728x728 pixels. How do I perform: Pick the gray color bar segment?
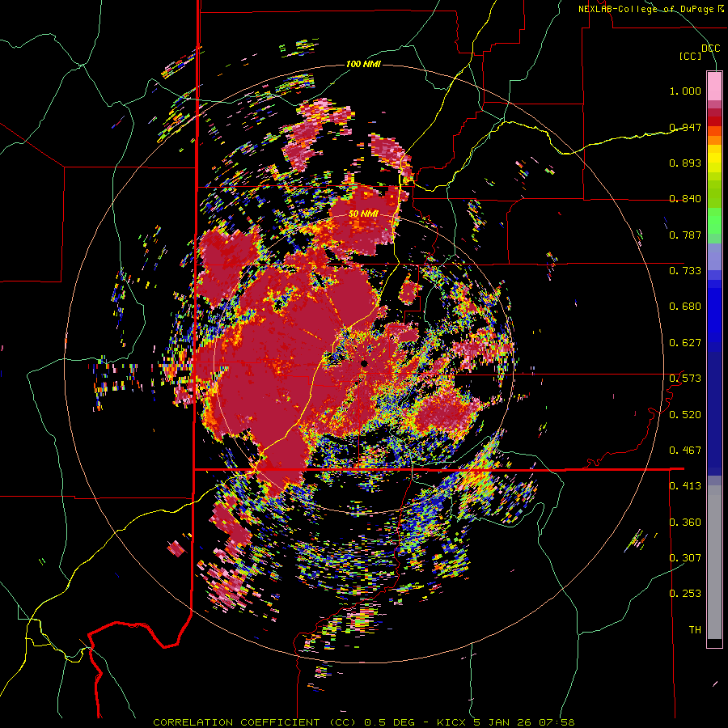pyautogui.click(x=714, y=562)
